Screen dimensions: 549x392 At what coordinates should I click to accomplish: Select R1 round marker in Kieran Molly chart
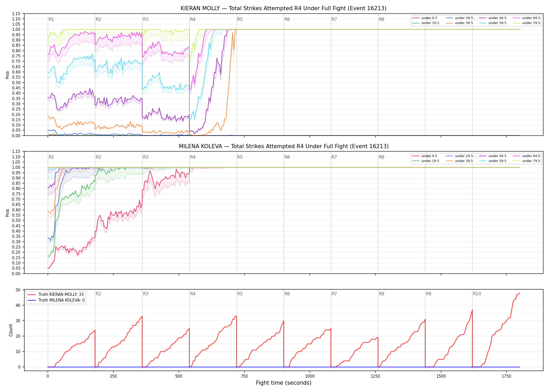[x=51, y=19]
